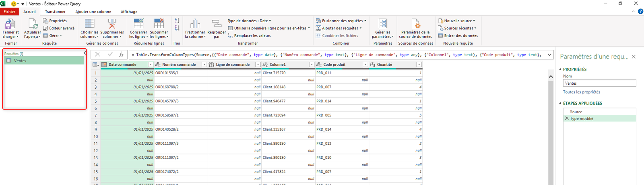Switch to the Transformer tab
The image size is (644, 185).
pos(56,12)
